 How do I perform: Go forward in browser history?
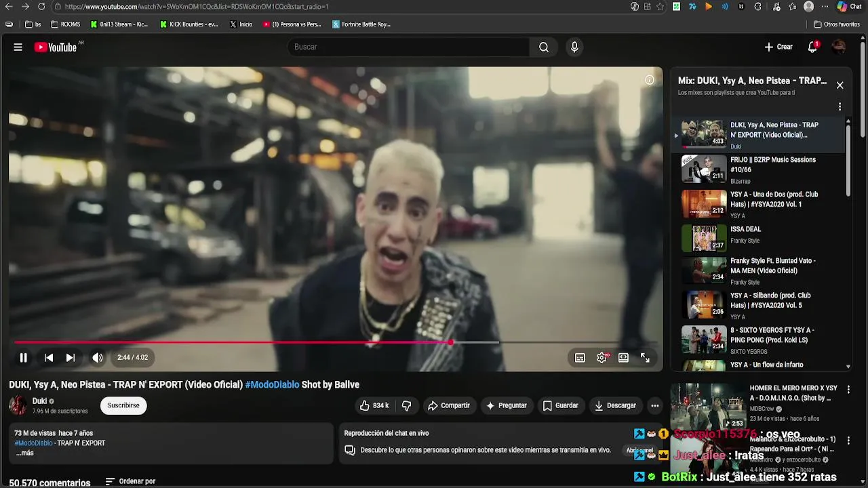[x=25, y=7]
